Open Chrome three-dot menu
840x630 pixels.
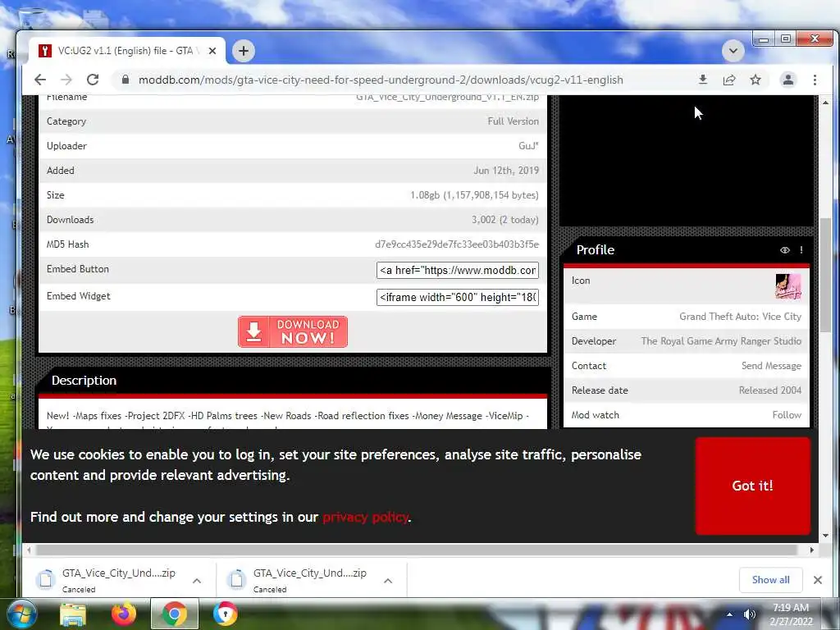(815, 80)
